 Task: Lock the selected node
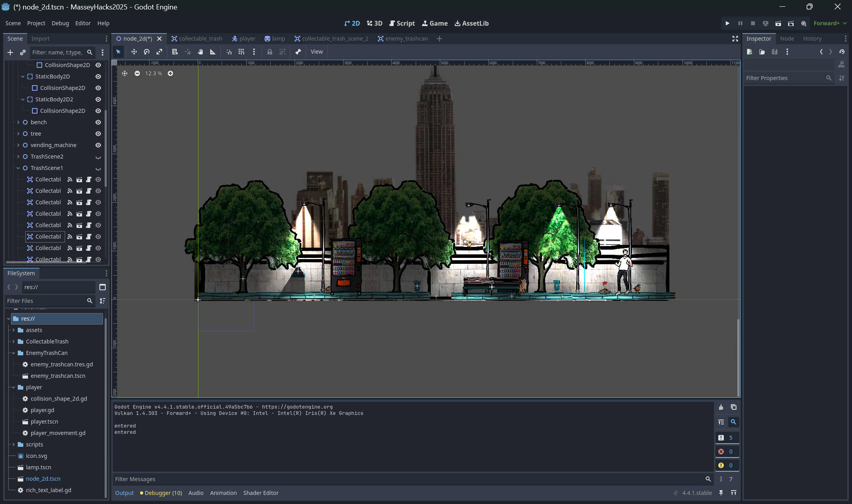click(x=270, y=52)
